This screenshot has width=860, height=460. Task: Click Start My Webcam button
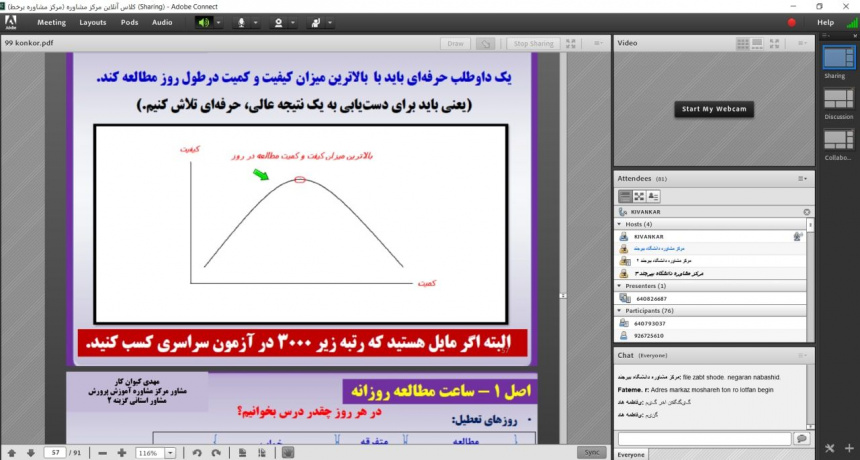tap(714, 109)
